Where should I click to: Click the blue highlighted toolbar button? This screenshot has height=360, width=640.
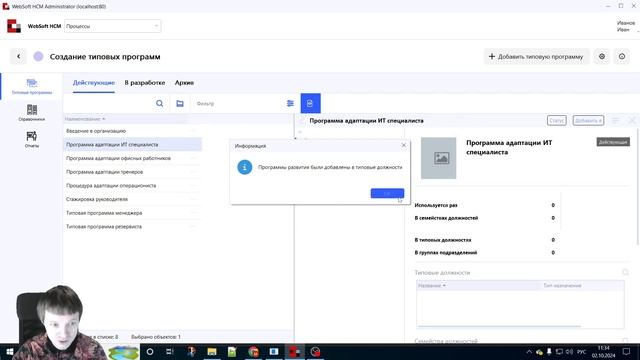pos(310,103)
